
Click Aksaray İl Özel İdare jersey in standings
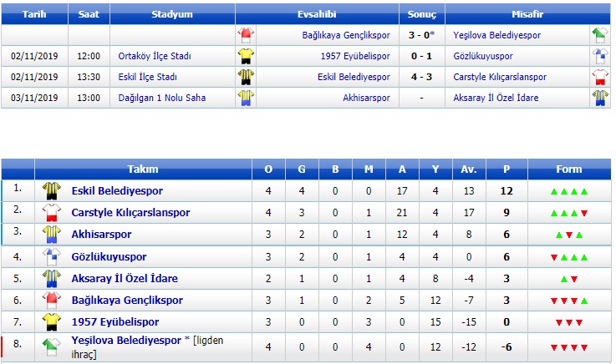[x=52, y=279]
